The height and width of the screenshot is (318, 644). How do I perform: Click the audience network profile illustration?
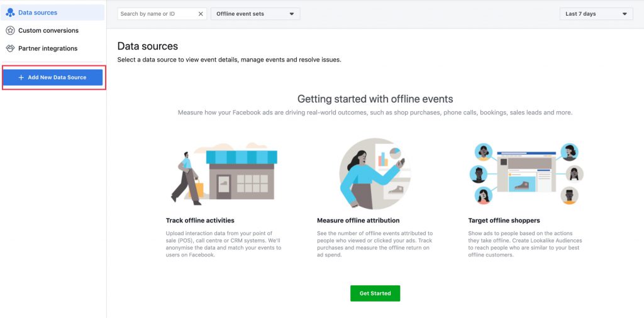click(526, 173)
